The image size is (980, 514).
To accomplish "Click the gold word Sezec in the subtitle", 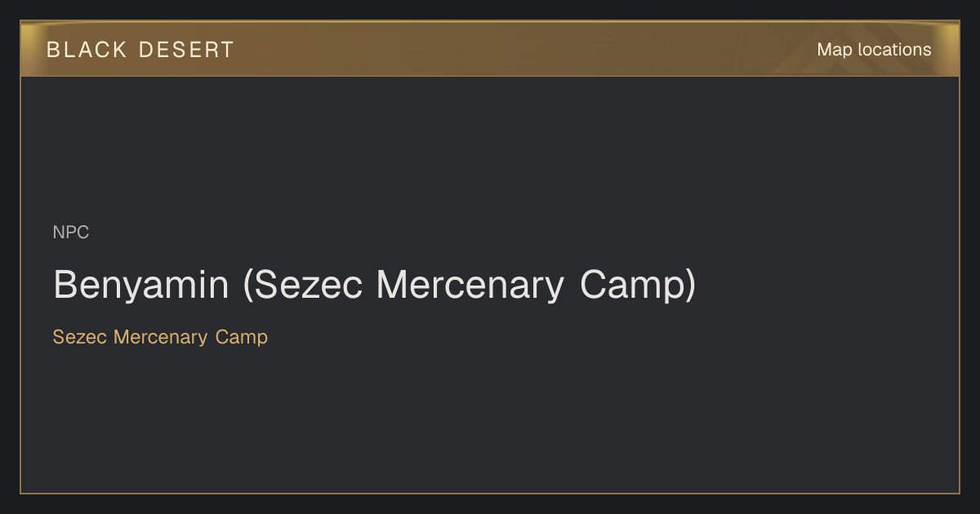I will (x=80, y=337).
